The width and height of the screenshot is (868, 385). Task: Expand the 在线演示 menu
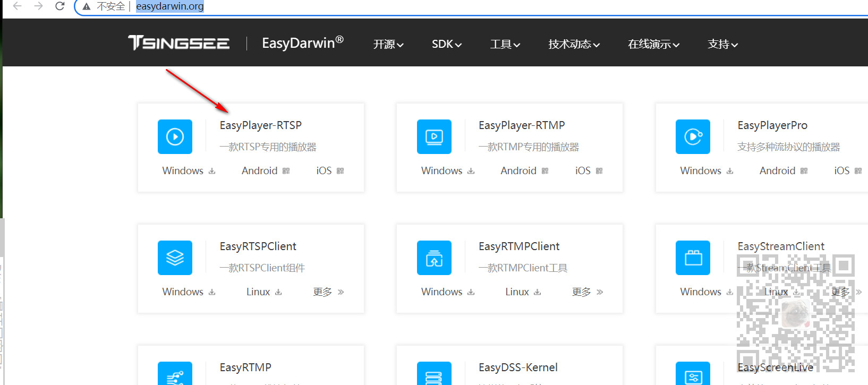(654, 44)
